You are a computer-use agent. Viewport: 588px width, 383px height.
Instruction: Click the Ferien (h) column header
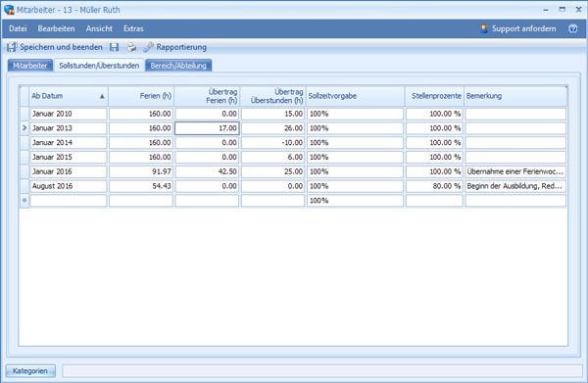pyautogui.click(x=141, y=96)
